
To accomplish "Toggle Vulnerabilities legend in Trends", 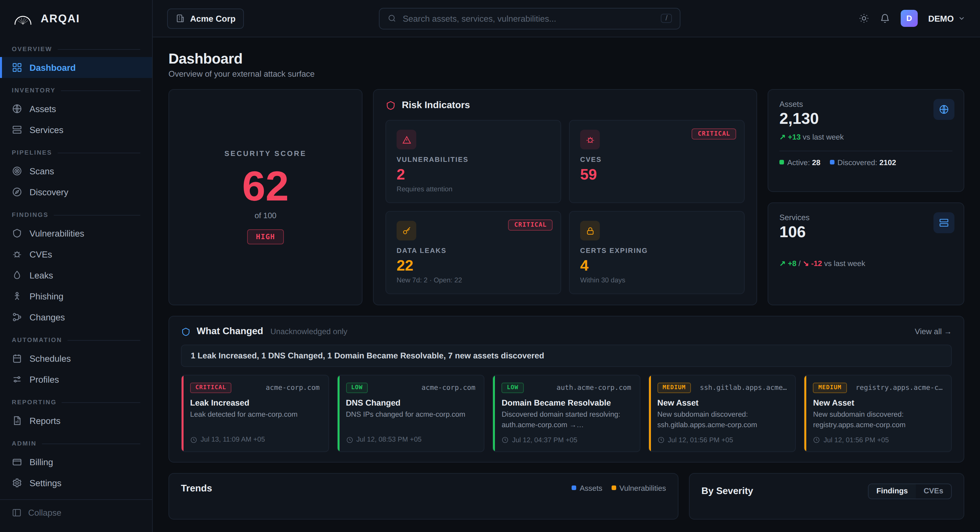I will 638,488.
